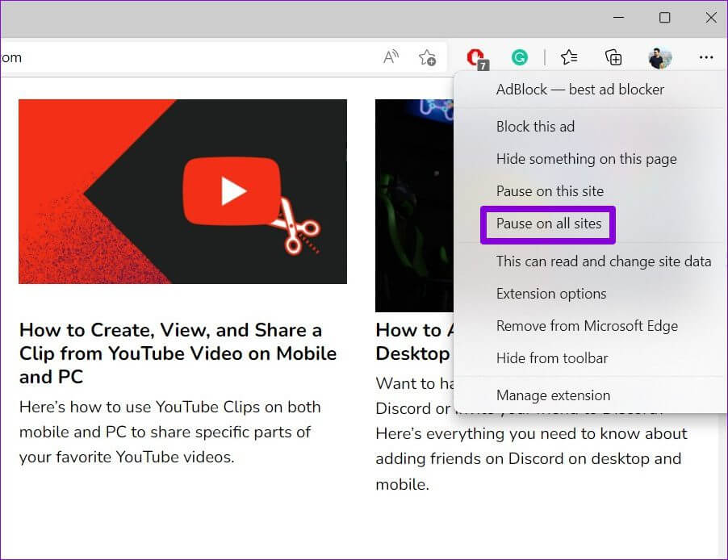Click the YouTube Clips article description text
728x560 pixels.
(170, 432)
